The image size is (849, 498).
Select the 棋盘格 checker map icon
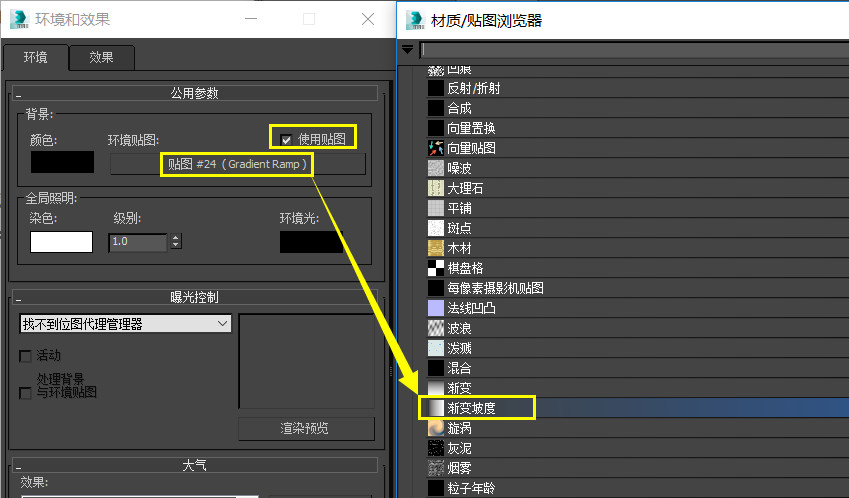tap(436, 268)
